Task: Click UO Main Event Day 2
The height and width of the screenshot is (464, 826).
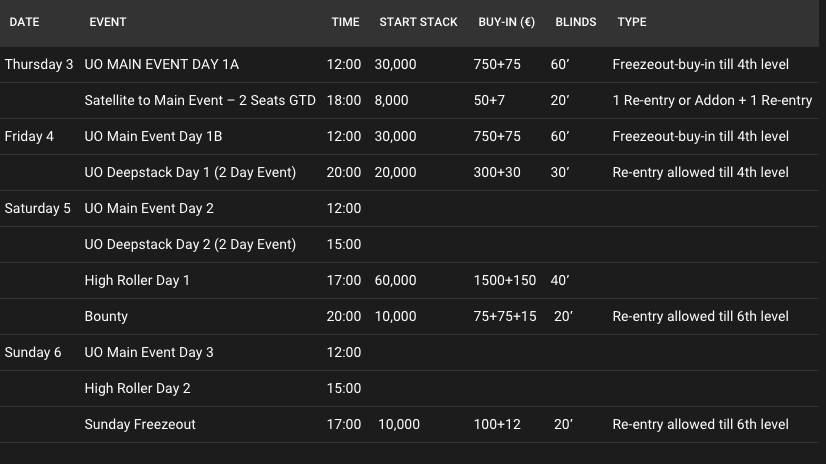Action: (149, 208)
